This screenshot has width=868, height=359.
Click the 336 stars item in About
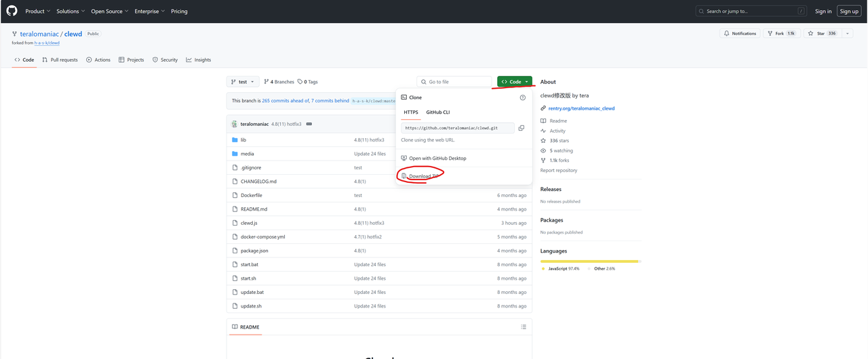pyautogui.click(x=554, y=141)
